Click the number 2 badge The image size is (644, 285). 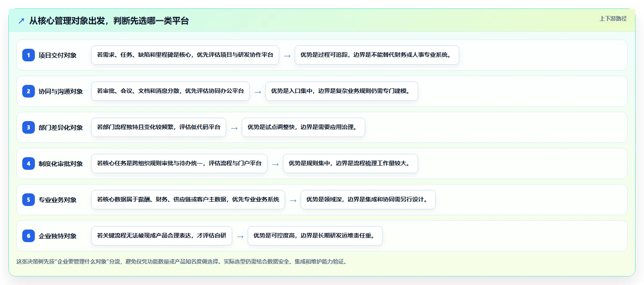pyautogui.click(x=29, y=91)
